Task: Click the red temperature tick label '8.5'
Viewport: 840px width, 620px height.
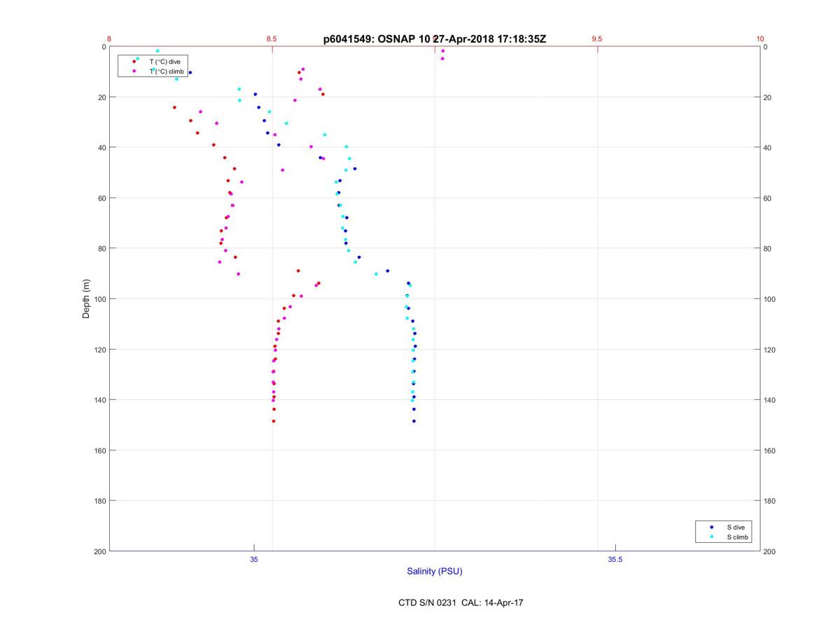Action: coord(272,39)
